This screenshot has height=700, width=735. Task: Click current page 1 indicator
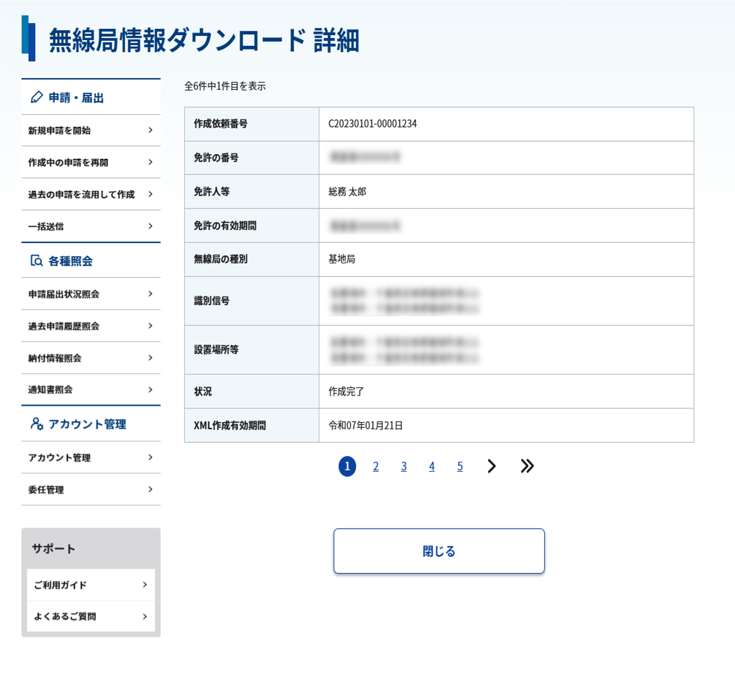click(x=347, y=466)
